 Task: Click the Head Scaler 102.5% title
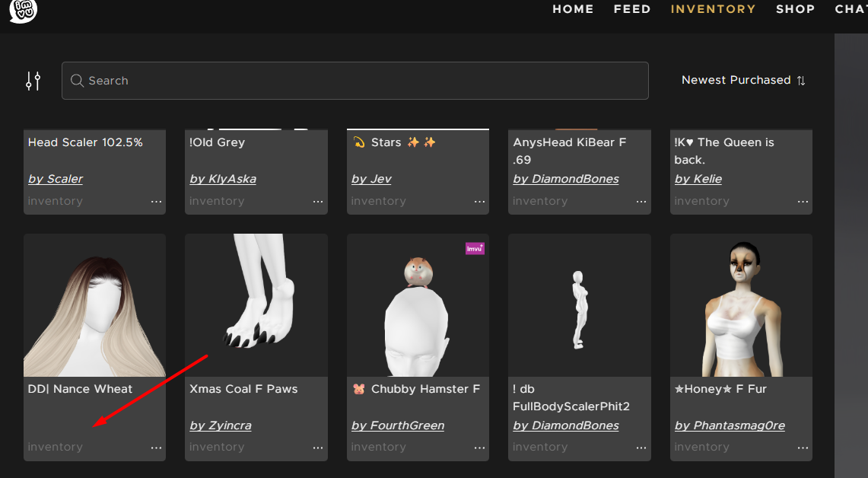pos(85,142)
